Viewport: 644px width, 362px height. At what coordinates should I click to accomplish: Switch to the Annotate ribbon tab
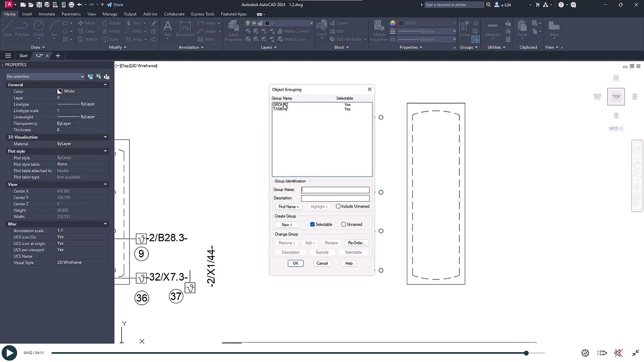[47, 14]
